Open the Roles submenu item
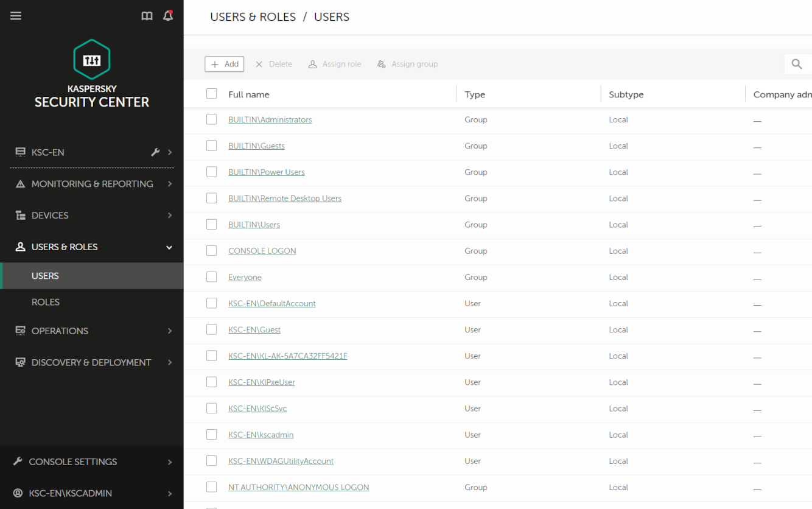The height and width of the screenshot is (509, 812). pyautogui.click(x=46, y=302)
